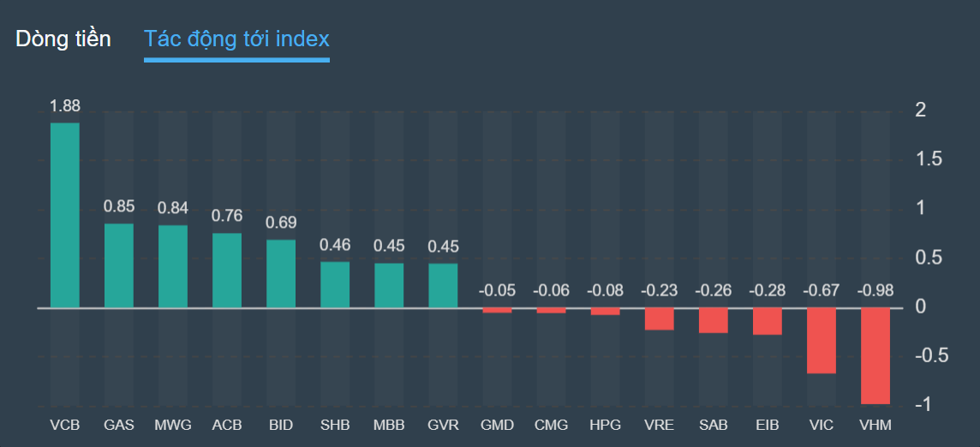The image size is (980, 447).
Task: Select the Tác động tới index tab
Action: 236,39
